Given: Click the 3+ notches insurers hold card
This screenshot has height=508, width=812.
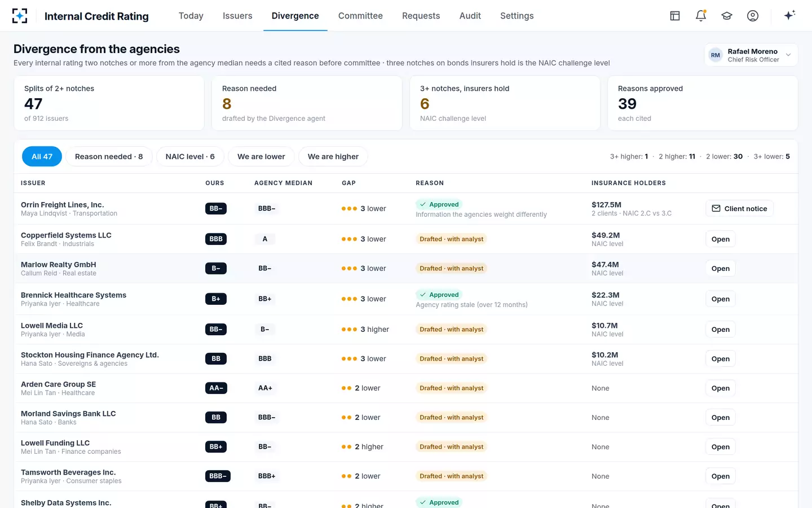Looking at the screenshot, I should tap(505, 103).
